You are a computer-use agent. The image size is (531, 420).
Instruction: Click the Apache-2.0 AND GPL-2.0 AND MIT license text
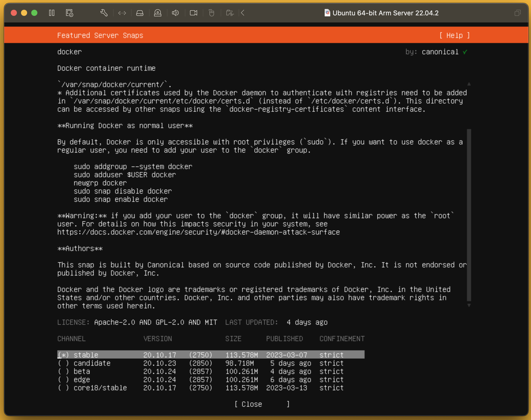click(x=155, y=322)
